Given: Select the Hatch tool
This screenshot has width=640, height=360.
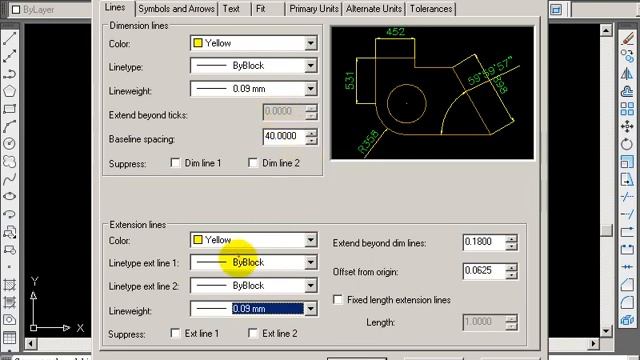Looking at the screenshot, I should (9, 284).
